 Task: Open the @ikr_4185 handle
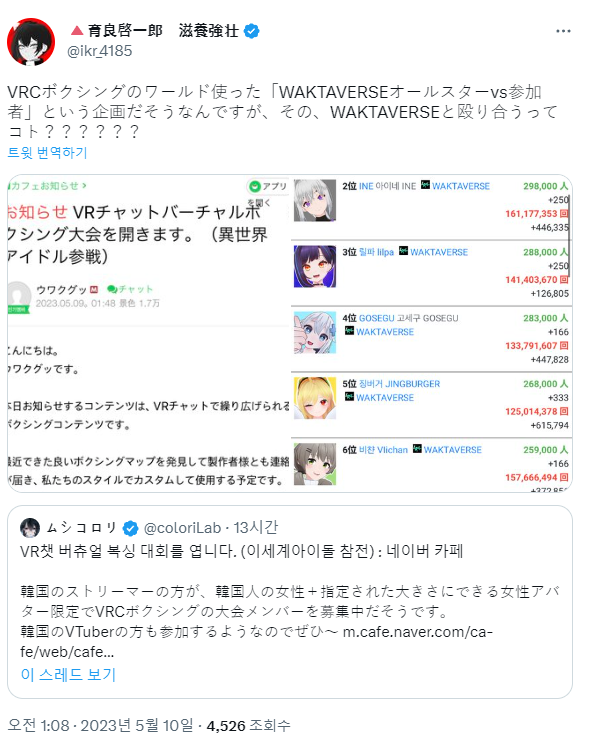(x=100, y=51)
